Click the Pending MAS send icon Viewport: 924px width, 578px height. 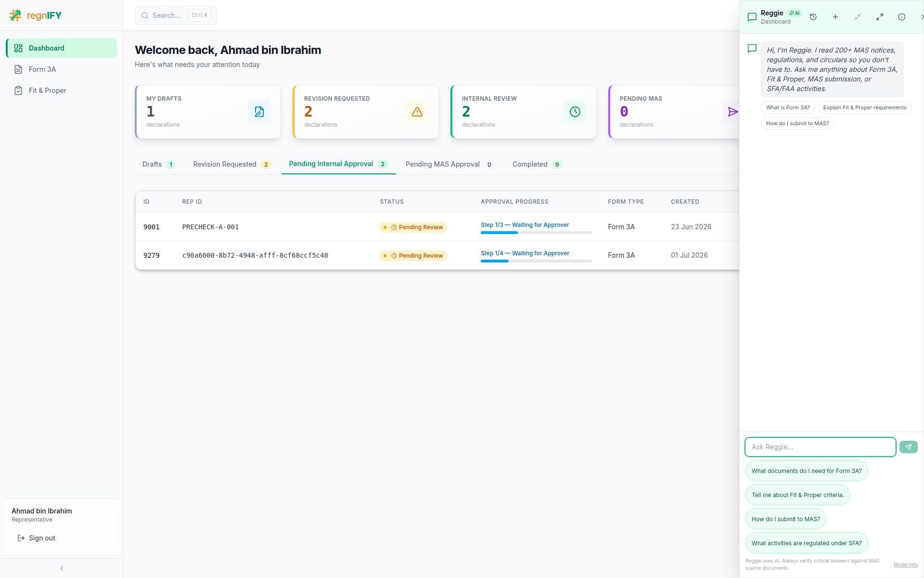732,112
